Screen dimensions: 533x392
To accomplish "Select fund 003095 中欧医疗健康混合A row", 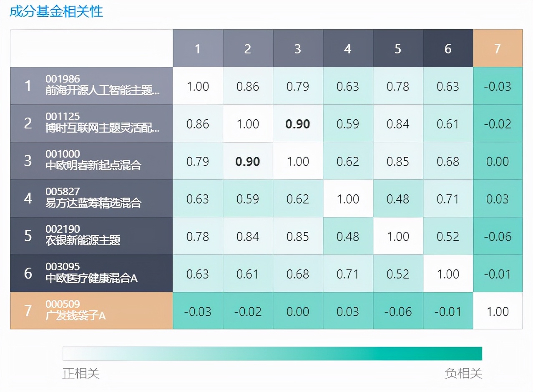I will (92, 274).
